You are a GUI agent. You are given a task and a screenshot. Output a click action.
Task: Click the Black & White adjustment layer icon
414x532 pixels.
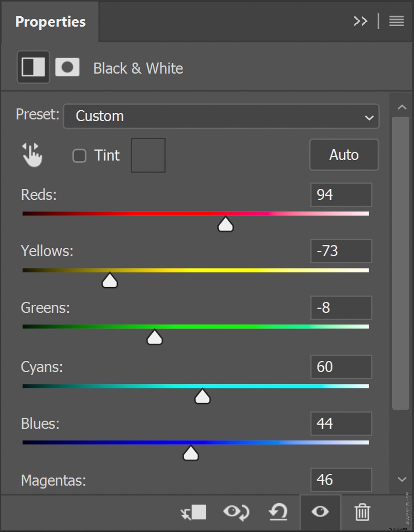click(x=33, y=67)
